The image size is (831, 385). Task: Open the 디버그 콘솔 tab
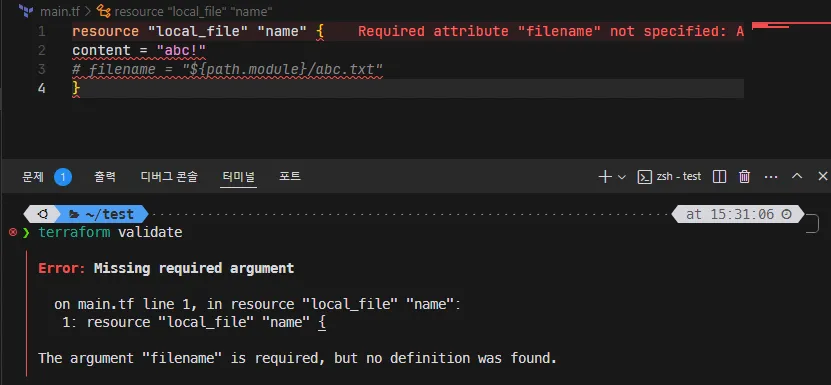click(169, 177)
